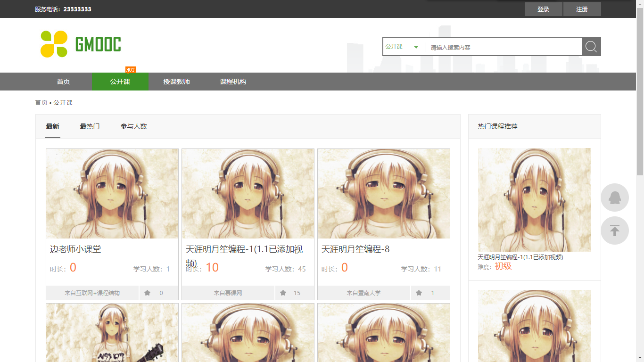Click 学习人数：1 on 边老师小课堂 card
The width and height of the screenshot is (644, 362).
[151, 269]
